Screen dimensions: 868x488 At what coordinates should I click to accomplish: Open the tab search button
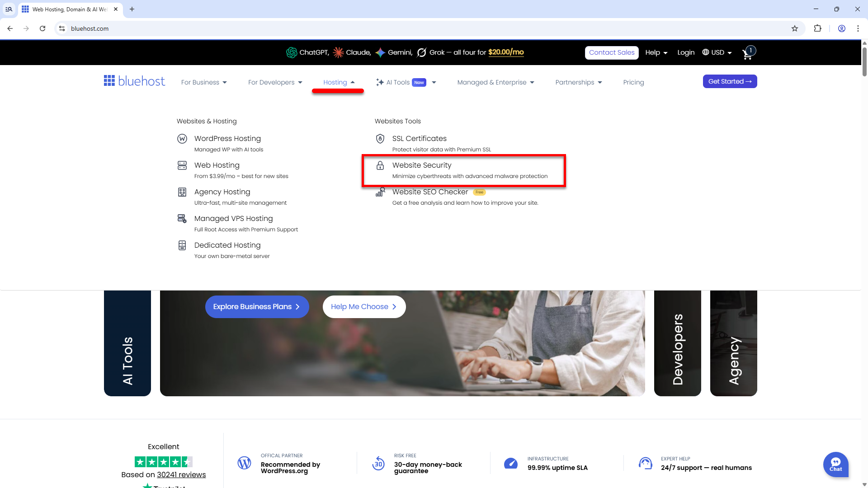(9, 9)
